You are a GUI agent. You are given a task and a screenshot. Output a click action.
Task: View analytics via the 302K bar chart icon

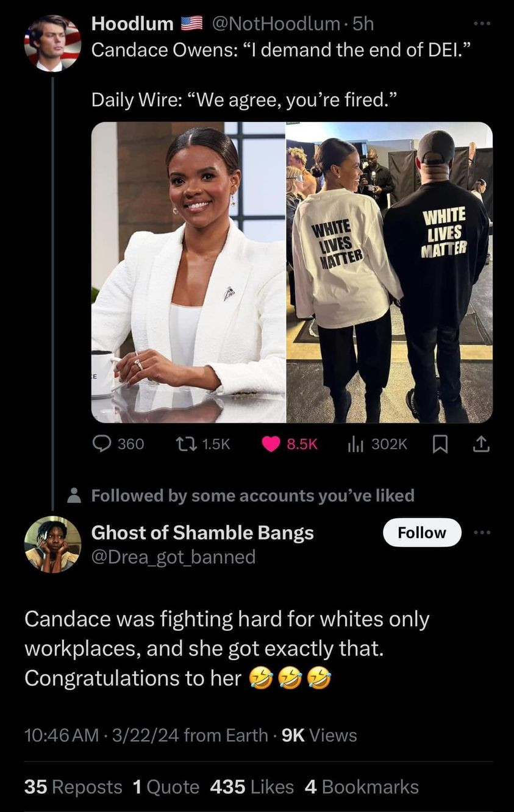[x=355, y=445]
